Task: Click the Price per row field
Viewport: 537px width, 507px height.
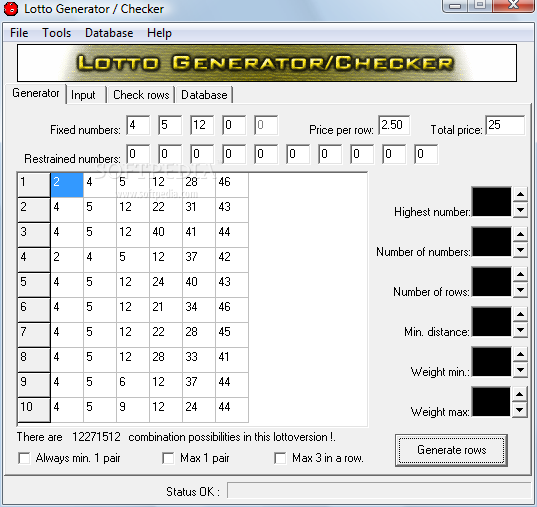Action: point(394,125)
